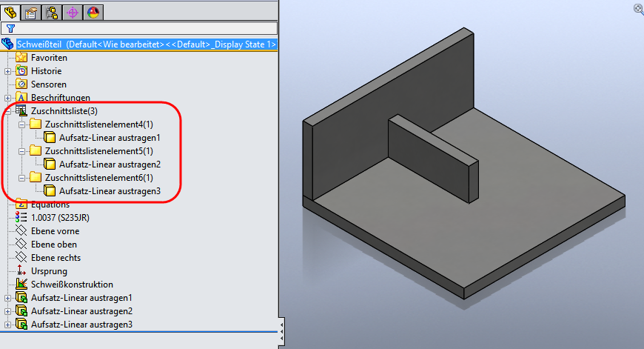Select Ebene rechts plane

pos(56,258)
